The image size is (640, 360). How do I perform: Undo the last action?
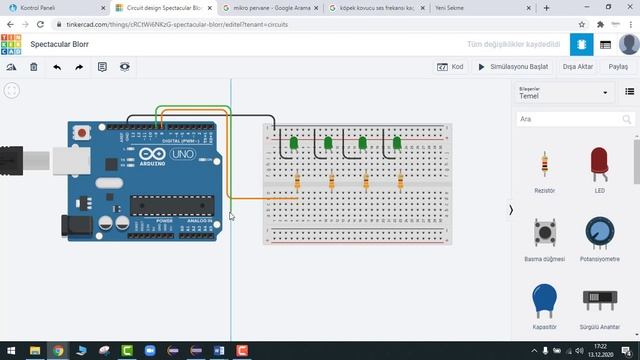57,67
